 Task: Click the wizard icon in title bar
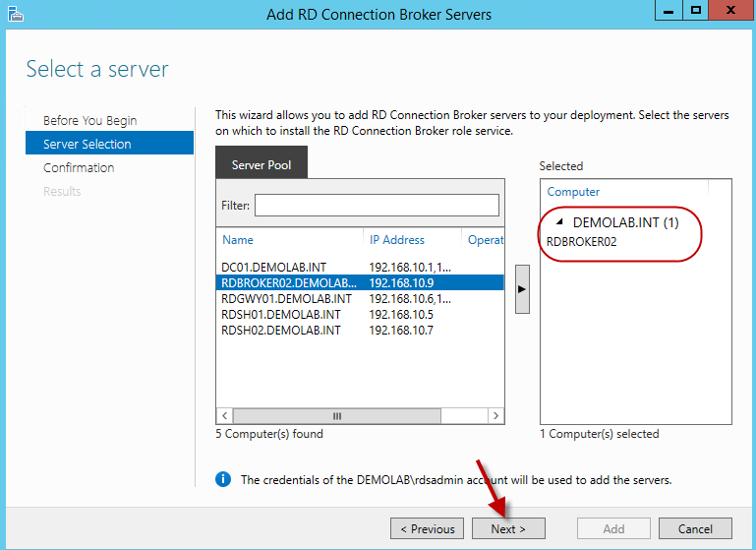[x=15, y=15]
